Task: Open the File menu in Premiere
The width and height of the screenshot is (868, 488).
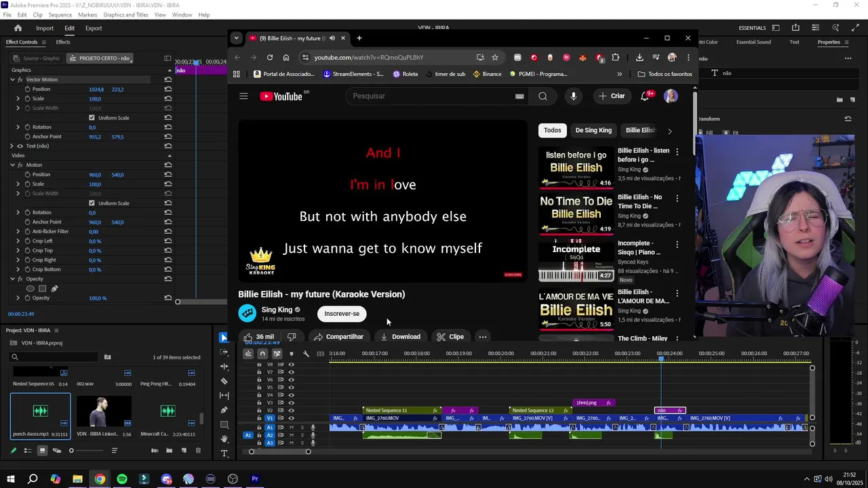Action: tap(7, 15)
